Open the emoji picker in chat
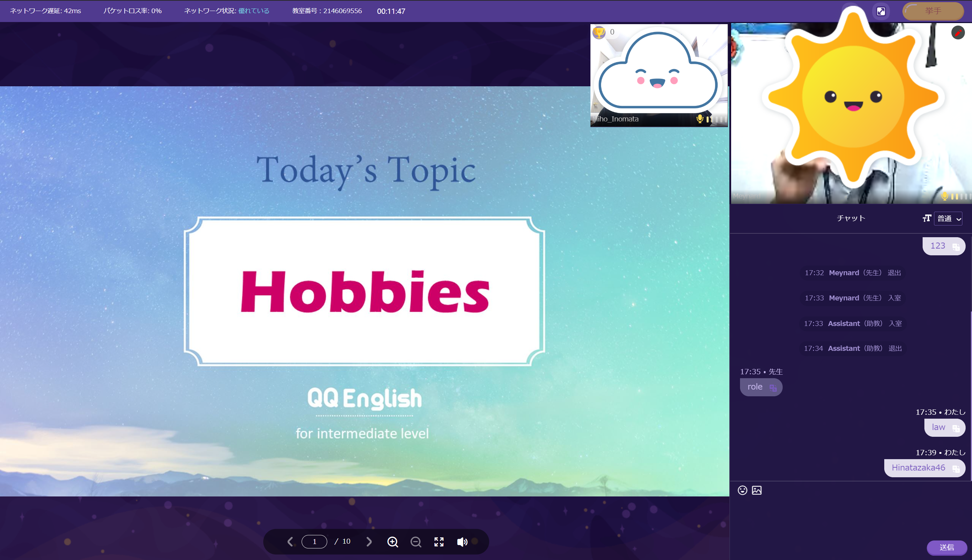This screenshot has width=972, height=560. point(742,490)
